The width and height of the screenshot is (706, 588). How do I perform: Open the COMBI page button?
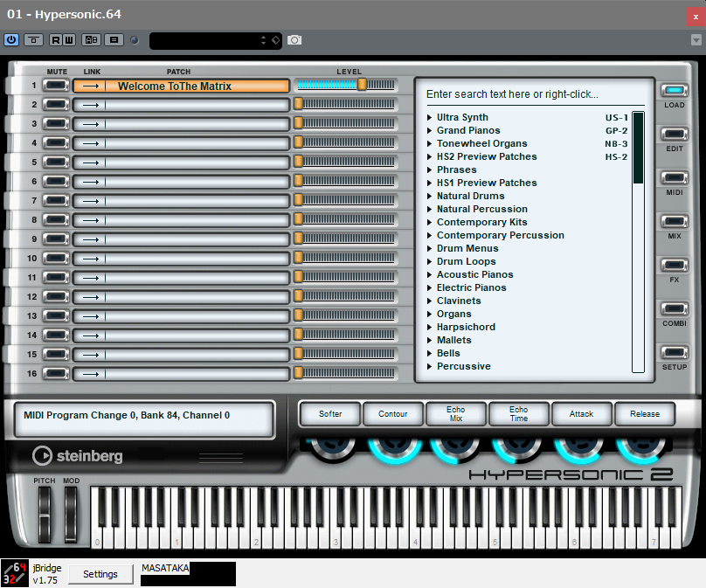click(674, 309)
